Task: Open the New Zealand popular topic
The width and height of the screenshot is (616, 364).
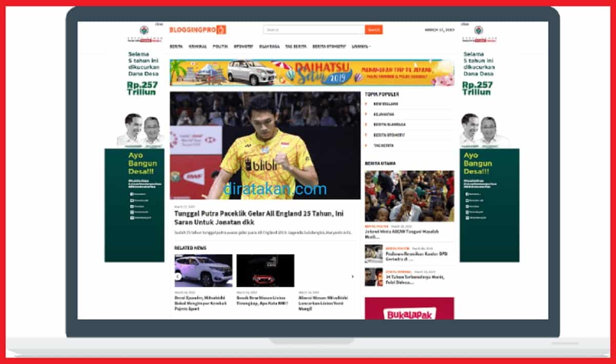Action: 386,104
